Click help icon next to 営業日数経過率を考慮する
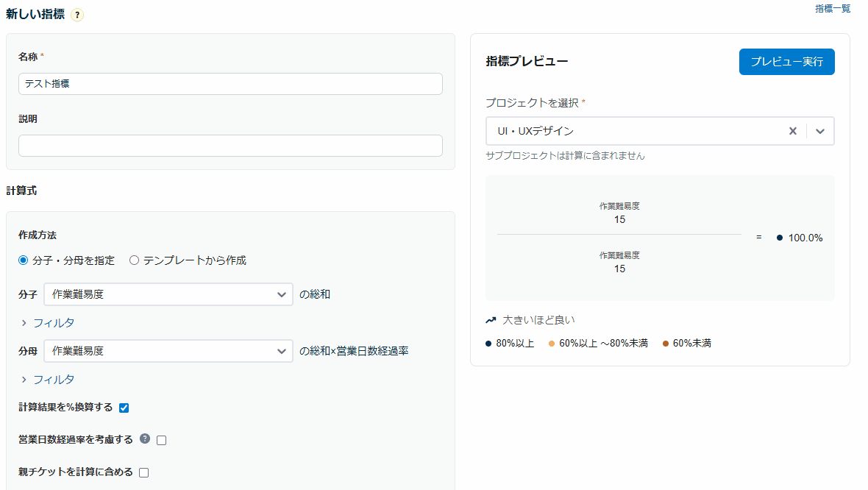Image resolution: width=868 pixels, height=490 pixels. pos(145,439)
